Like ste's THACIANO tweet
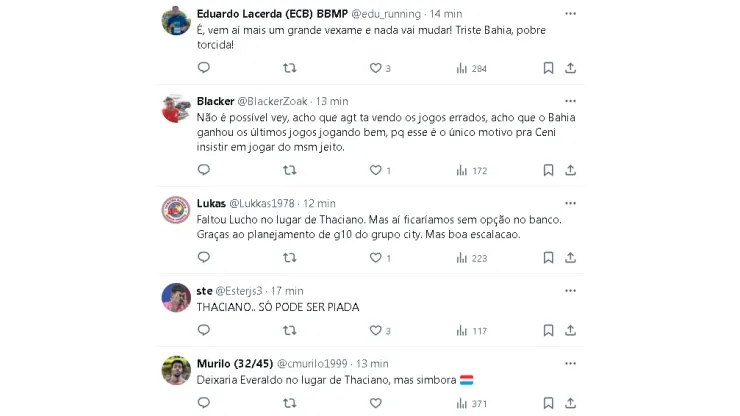 [375, 331]
